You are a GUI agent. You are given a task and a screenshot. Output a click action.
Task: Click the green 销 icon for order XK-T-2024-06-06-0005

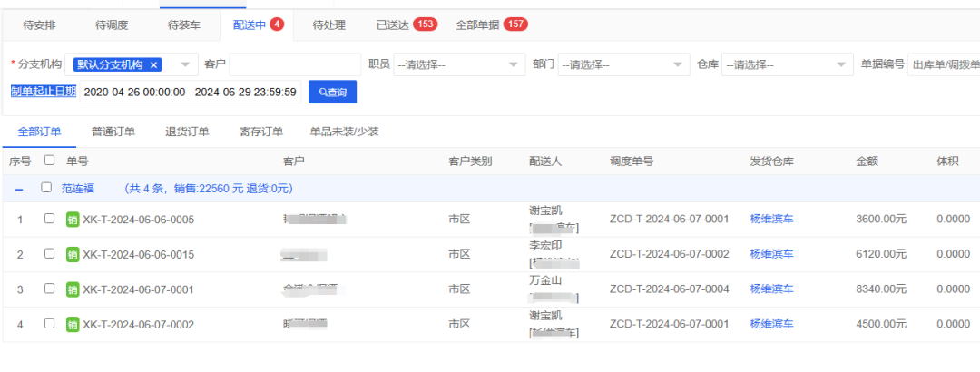73,219
